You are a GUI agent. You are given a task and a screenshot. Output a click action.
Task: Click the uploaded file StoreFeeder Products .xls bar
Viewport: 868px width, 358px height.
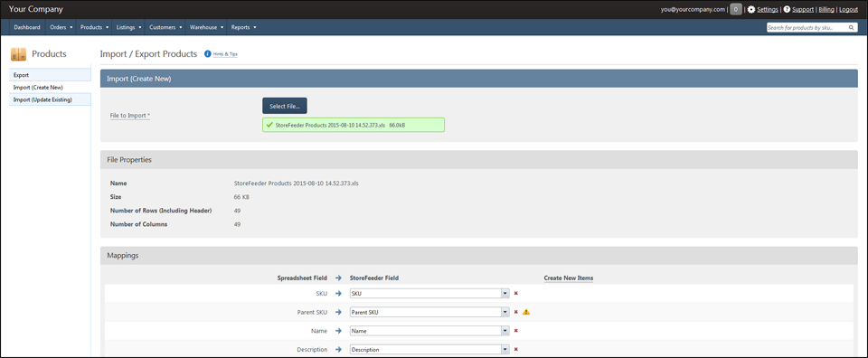[x=354, y=125]
